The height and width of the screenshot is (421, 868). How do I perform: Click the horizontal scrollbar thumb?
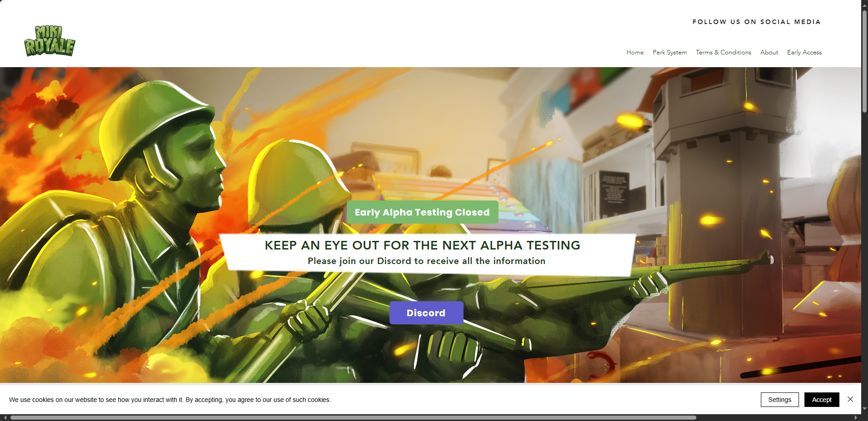tap(353, 417)
